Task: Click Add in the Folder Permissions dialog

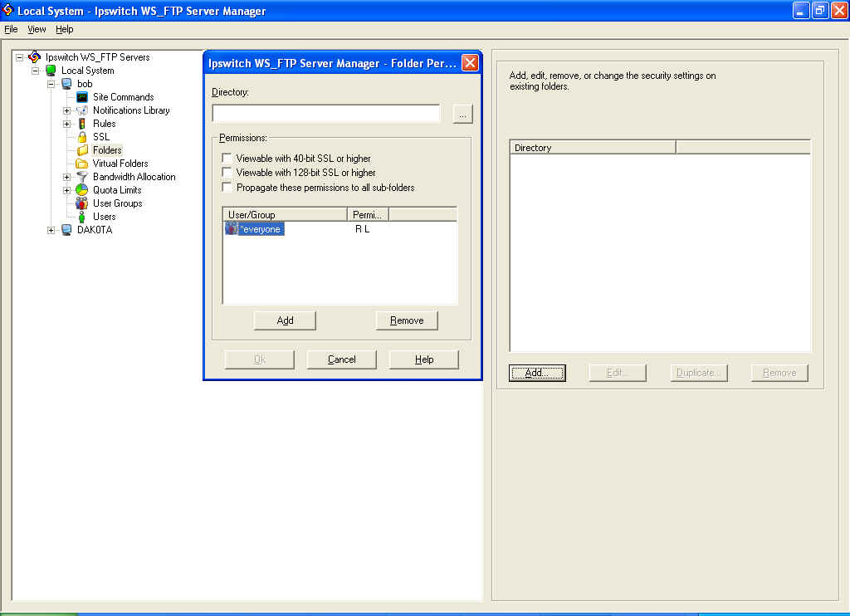Action: tap(286, 320)
